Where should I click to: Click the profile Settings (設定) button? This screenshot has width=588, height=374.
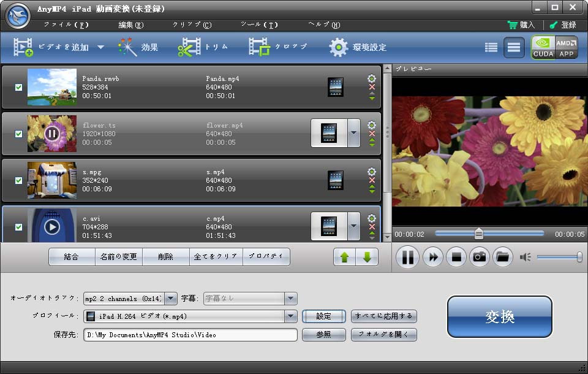pos(323,316)
